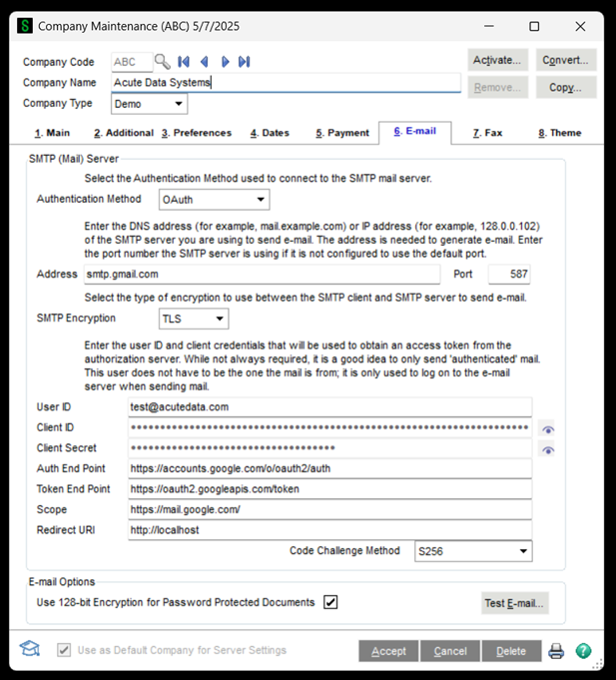Click the printer icon at bottom
616x680 pixels.
(x=556, y=651)
